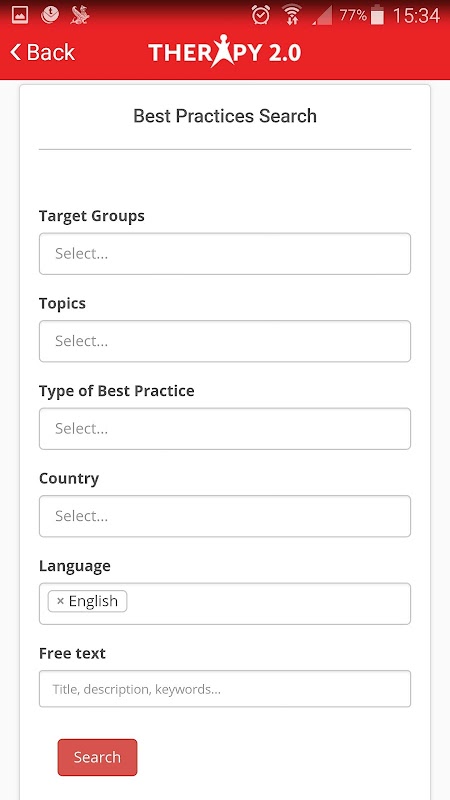The height and width of the screenshot is (800, 450).
Task: Open the Topics select dropdown
Action: [225, 341]
